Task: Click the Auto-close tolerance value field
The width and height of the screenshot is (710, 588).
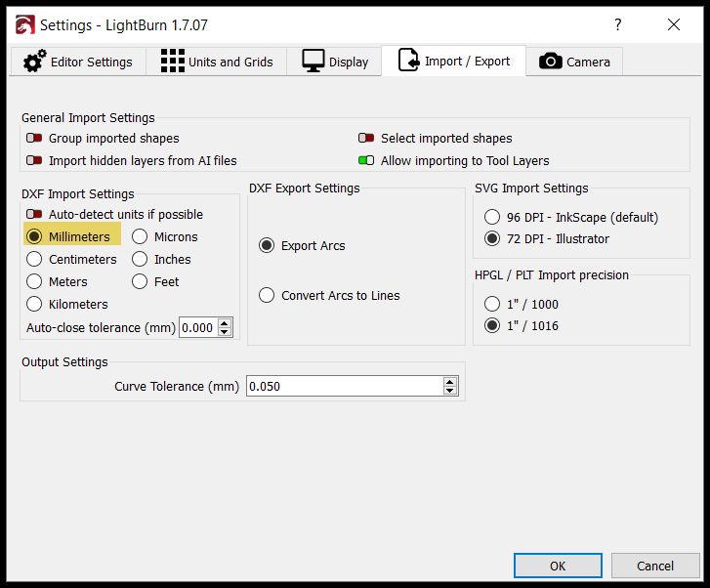Action: coord(198,327)
